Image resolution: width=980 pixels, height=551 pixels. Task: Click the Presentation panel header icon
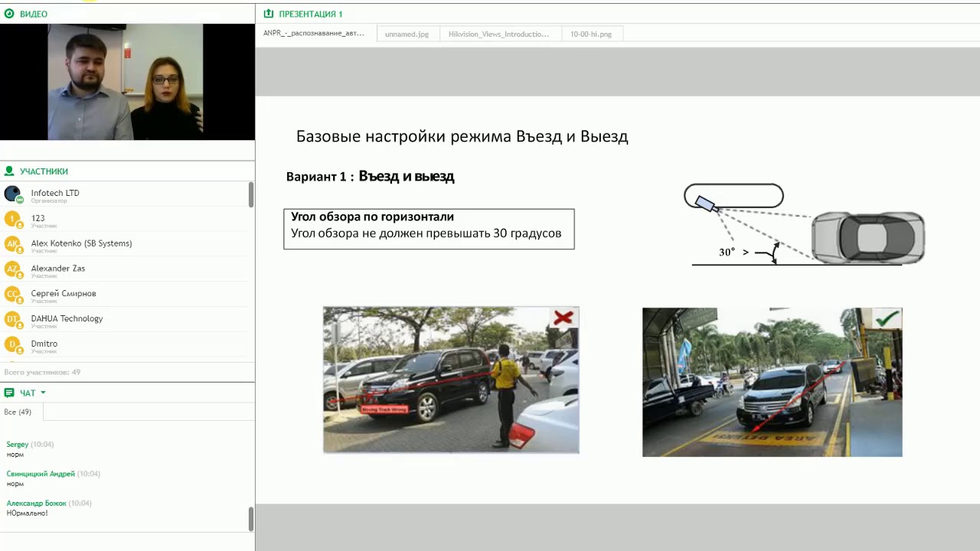269,14
